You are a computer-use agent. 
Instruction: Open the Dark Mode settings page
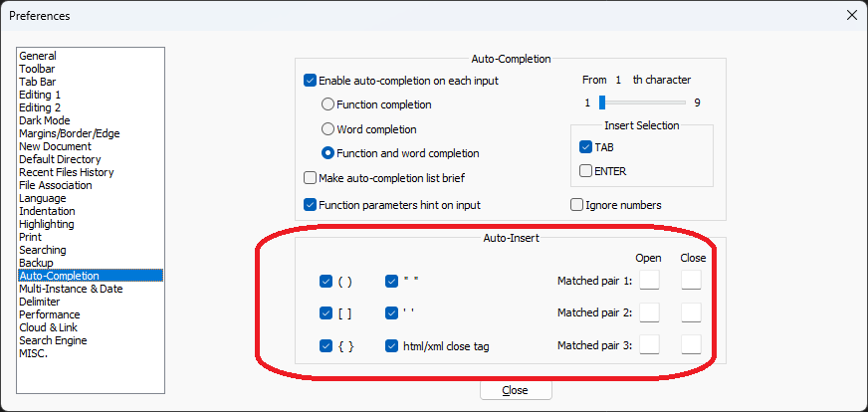(44, 120)
